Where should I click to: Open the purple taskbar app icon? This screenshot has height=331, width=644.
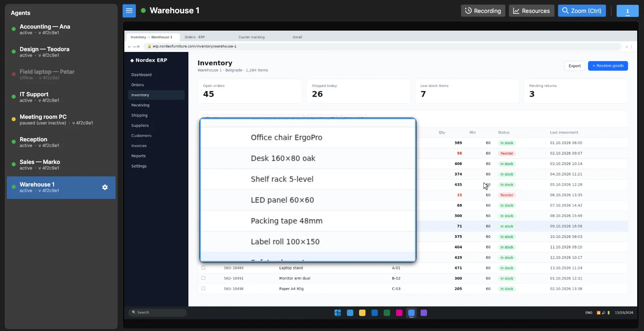point(424,313)
